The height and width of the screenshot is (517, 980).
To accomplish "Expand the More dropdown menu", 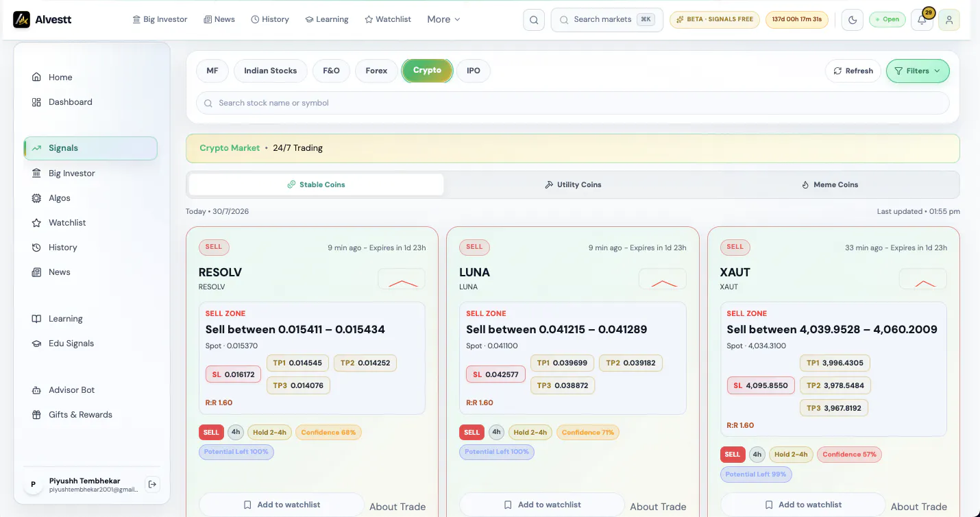I will pyautogui.click(x=443, y=19).
